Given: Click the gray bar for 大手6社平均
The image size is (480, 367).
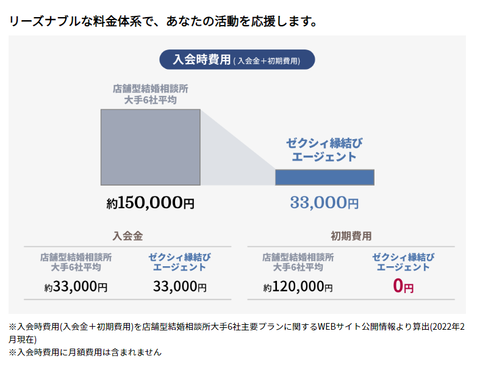Looking at the screenshot, I should [151, 147].
